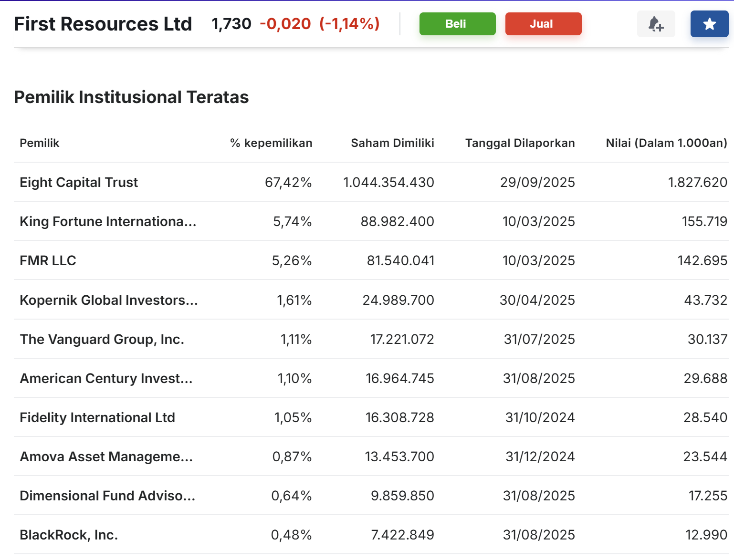Screen dimensions: 734x560
Task: Open BlackRock, Inc. owner entry
Action: point(69,535)
